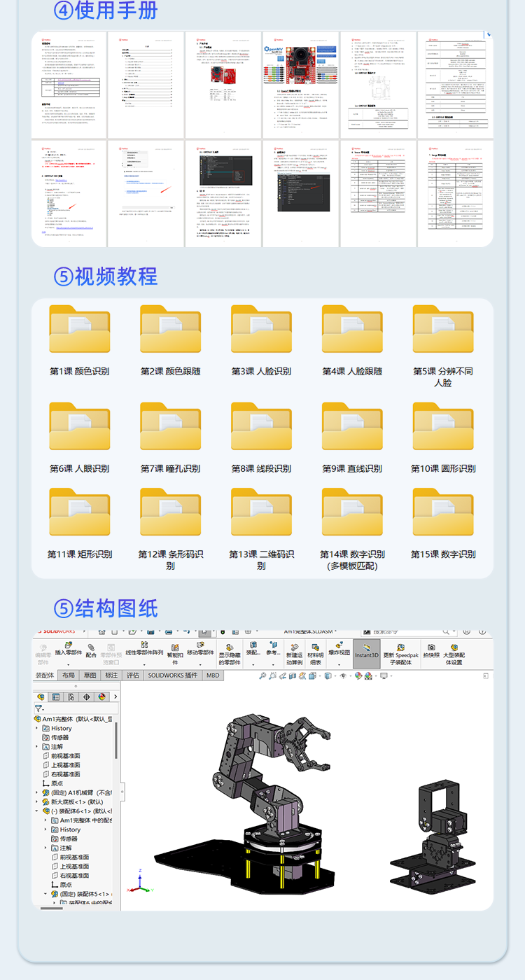
Task: Collapse the 装配体6<1> tree node
Action: point(38,811)
